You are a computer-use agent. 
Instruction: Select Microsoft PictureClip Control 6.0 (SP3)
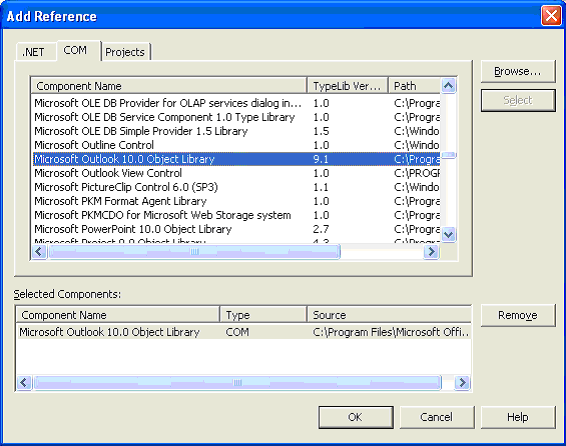click(236, 187)
